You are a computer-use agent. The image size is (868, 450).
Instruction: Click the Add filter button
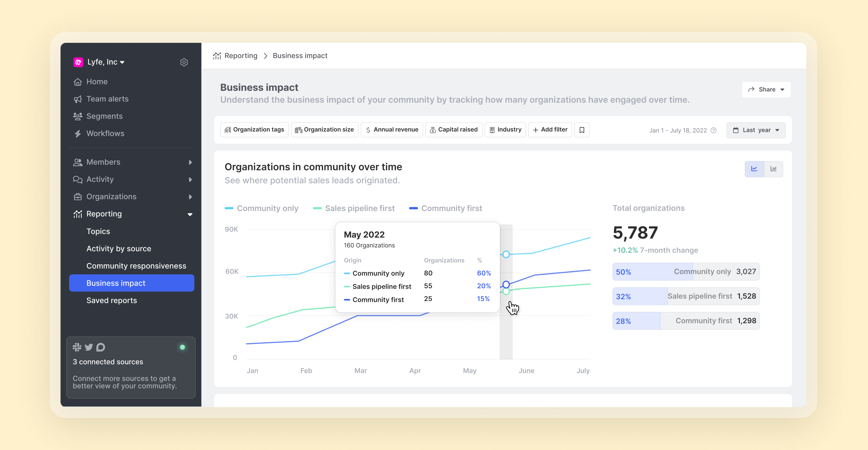pos(550,130)
